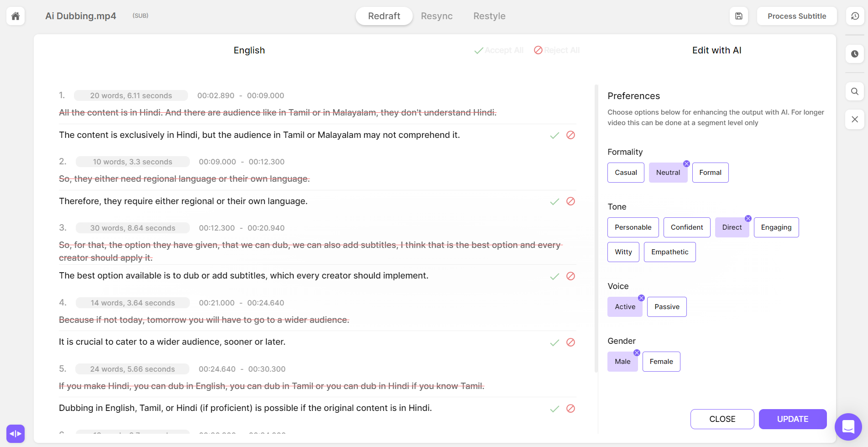Save the project using the floppy disk icon
This screenshot has width=868, height=447.
coord(738,16)
